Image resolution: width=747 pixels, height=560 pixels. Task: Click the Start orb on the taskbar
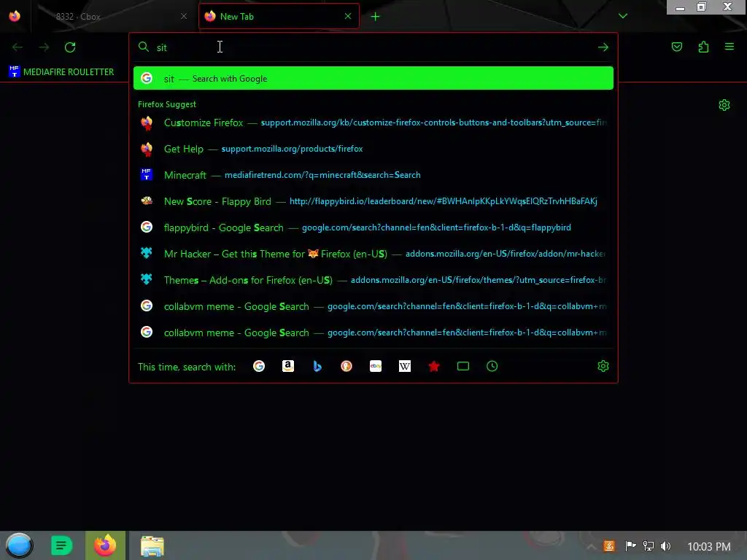point(19,545)
